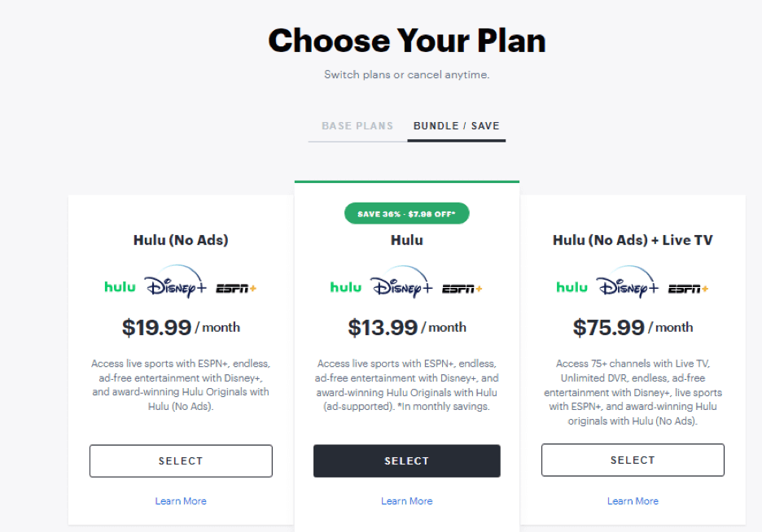This screenshot has height=532, width=762.
Task: Click the ESPN+ logo in the middle bundle card
Action: click(x=462, y=286)
